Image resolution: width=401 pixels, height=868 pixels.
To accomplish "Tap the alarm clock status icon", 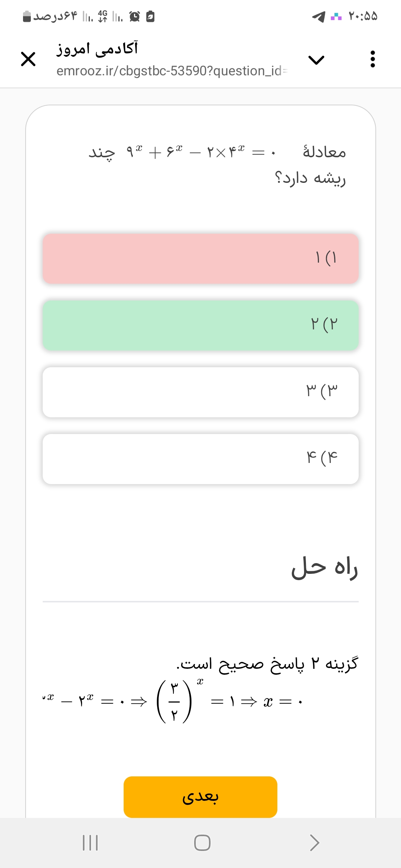I will [x=134, y=16].
